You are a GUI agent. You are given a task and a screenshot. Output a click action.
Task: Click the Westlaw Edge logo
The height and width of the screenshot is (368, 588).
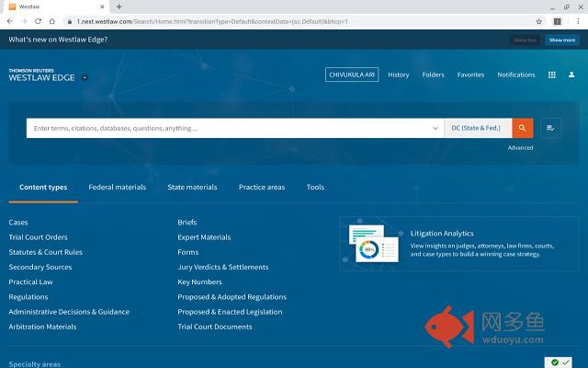pos(41,75)
